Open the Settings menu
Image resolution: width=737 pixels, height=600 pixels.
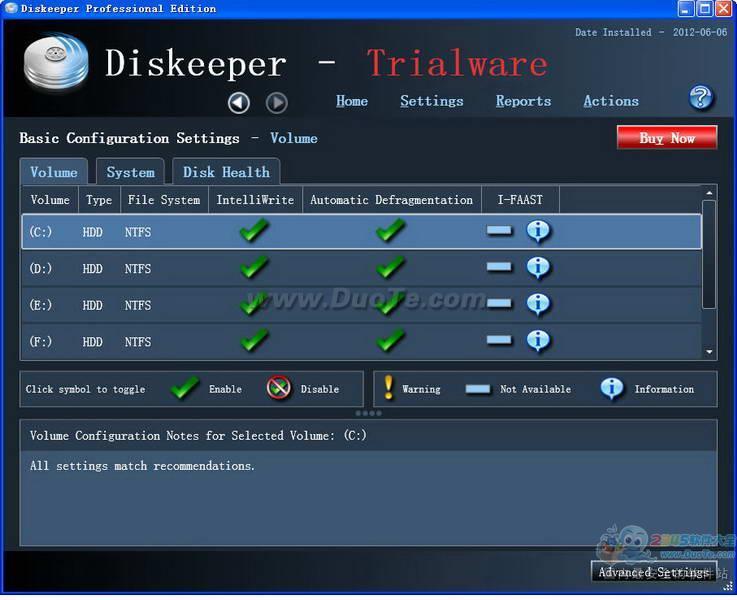pos(431,101)
